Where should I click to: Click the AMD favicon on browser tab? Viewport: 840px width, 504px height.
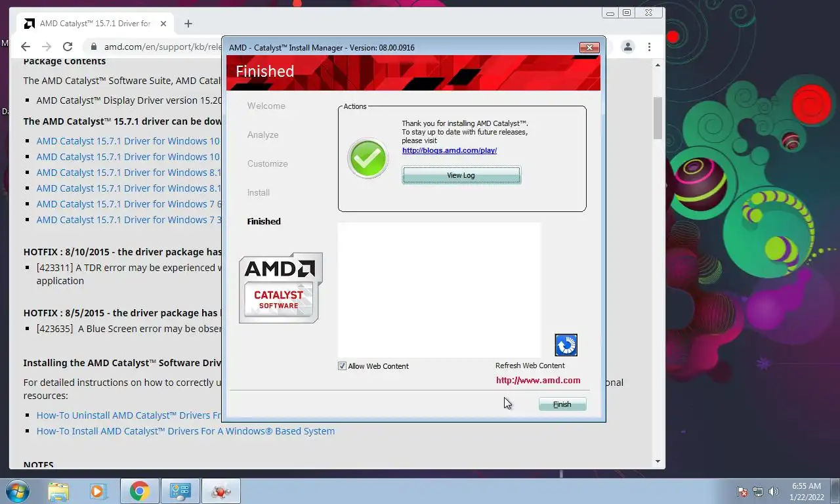point(29,24)
